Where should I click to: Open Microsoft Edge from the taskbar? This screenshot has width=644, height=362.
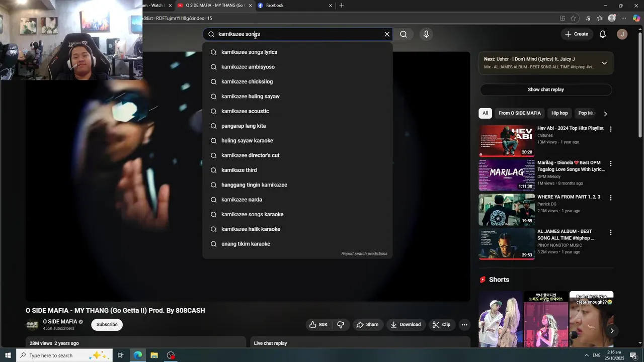point(138,355)
